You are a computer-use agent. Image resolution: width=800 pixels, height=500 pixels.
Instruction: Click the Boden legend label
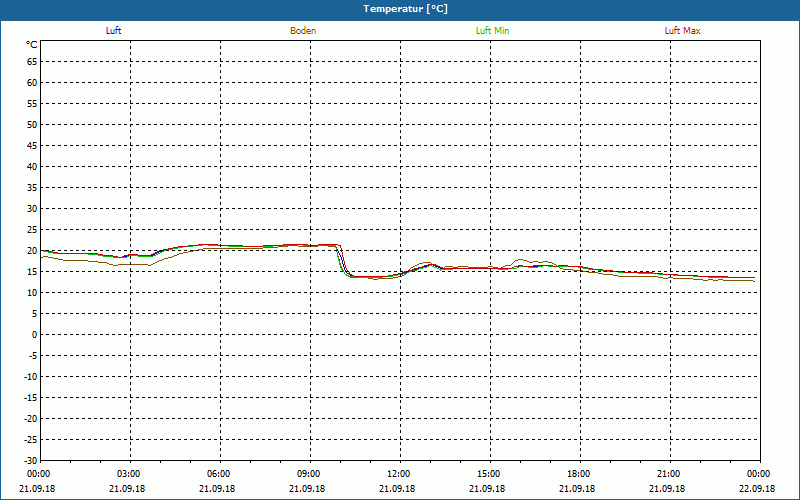[303, 31]
